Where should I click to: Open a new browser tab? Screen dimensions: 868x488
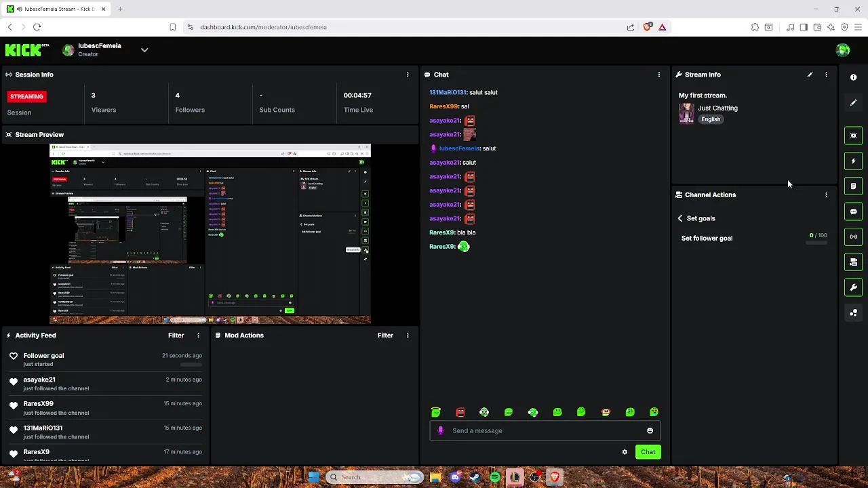120,9
